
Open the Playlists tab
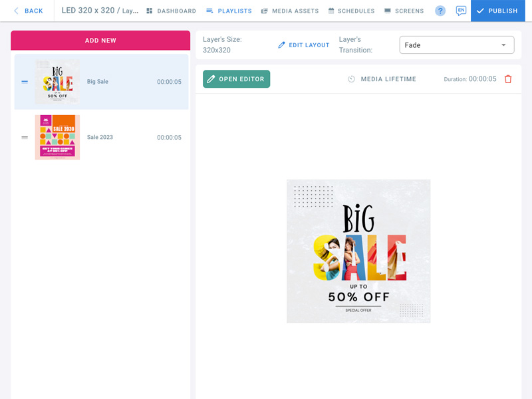pos(229,11)
